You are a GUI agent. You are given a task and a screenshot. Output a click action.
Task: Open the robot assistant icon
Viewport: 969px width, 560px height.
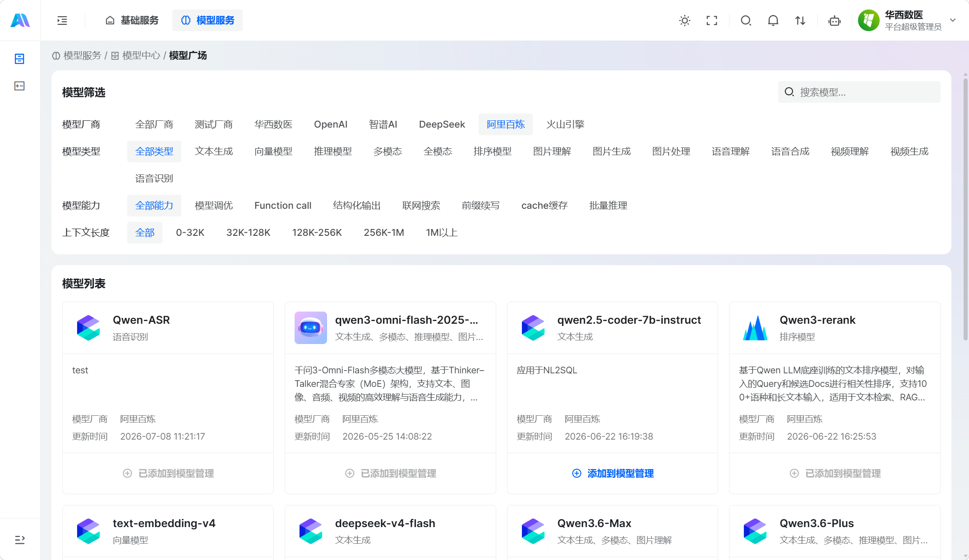[x=835, y=20]
